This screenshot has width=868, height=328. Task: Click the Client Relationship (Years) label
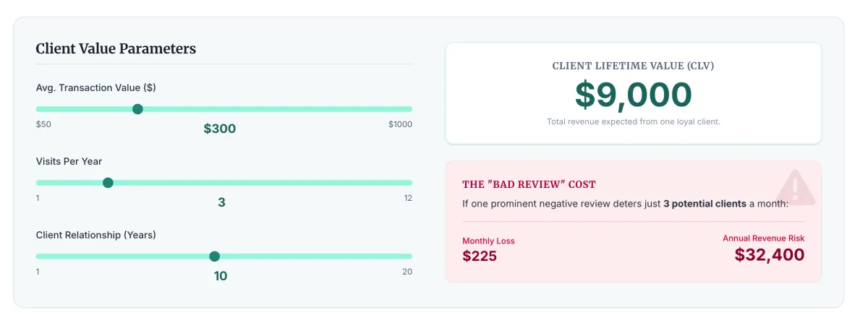95,235
